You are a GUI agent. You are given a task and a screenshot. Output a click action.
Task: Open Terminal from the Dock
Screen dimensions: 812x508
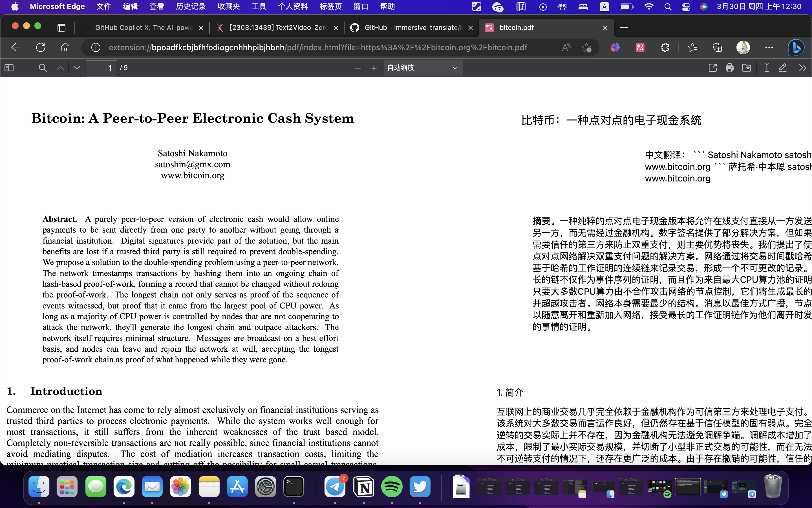(x=294, y=487)
